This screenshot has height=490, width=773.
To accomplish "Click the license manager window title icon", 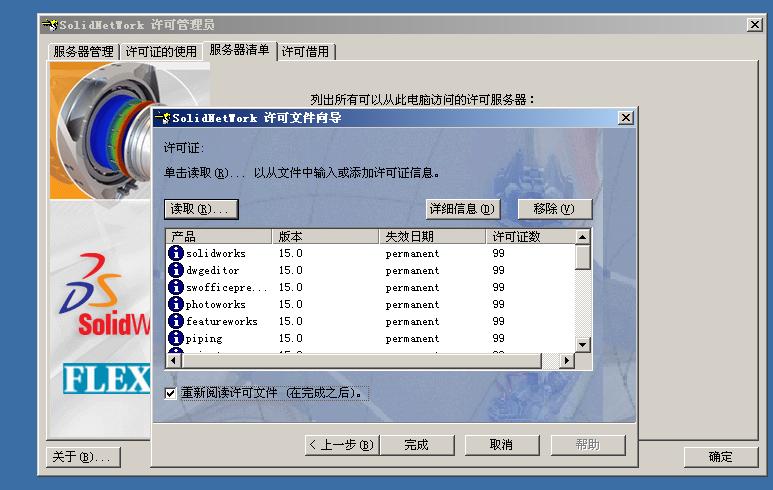I will (x=50, y=25).
